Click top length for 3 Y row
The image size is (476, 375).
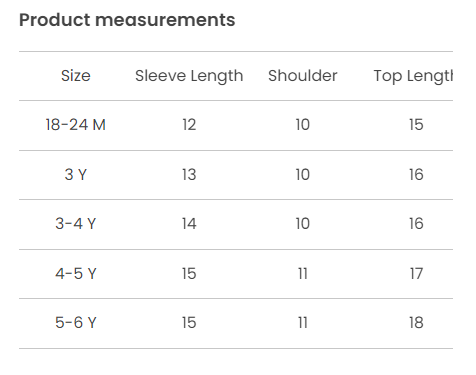click(x=416, y=175)
